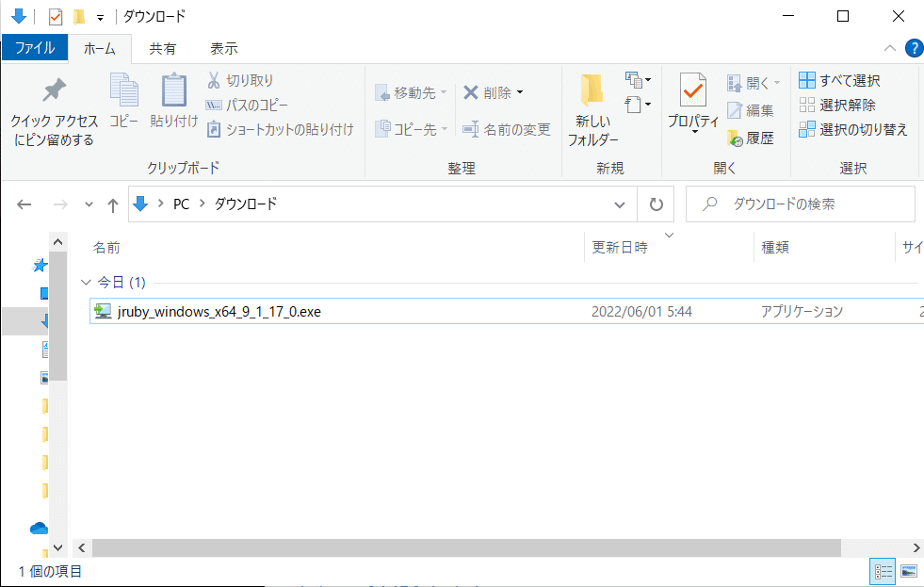Viewport: 924px width, 587px height.
Task: Click 開く (open) ribbon item
Action: [x=754, y=83]
